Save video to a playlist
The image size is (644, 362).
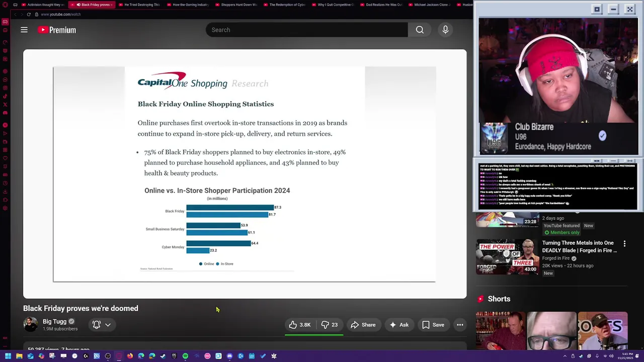433,325
